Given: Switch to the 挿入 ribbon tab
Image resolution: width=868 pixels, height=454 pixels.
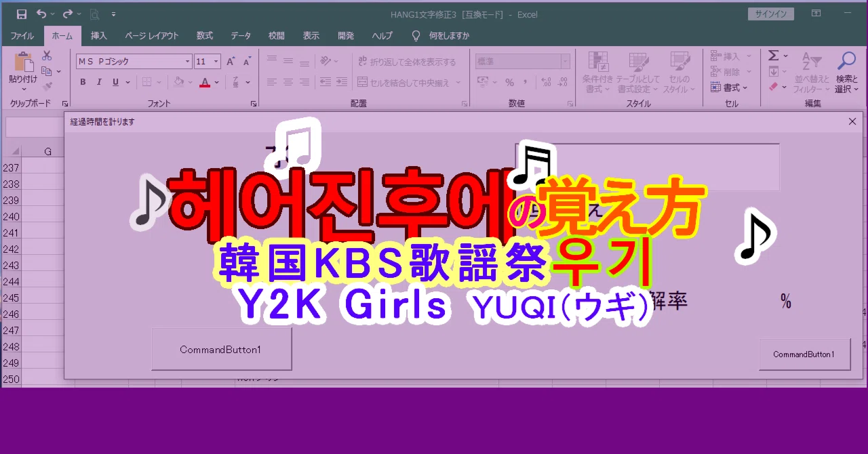Looking at the screenshot, I should [99, 36].
